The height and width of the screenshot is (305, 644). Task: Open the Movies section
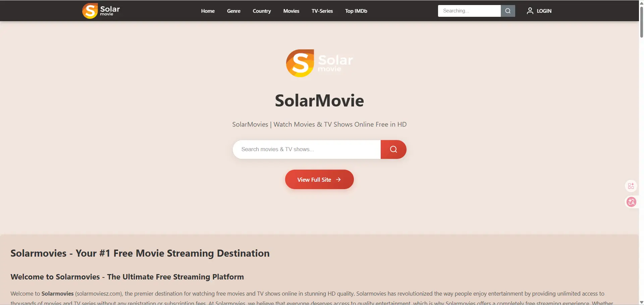pos(291,11)
